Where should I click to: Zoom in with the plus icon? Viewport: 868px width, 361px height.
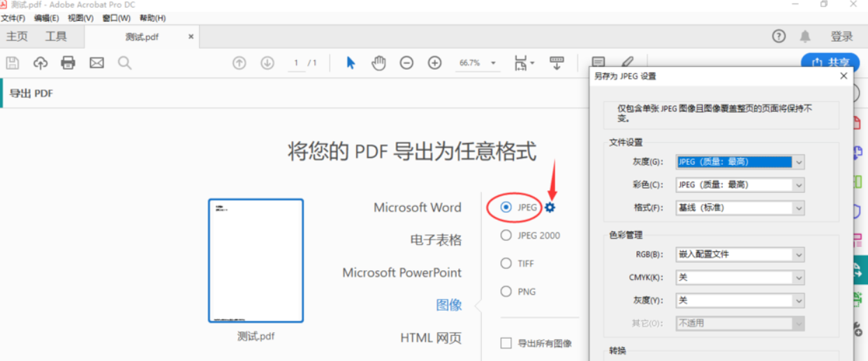point(434,63)
